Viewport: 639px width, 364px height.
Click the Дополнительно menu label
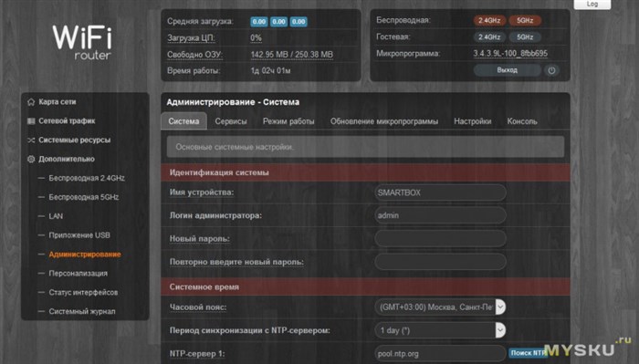click(x=67, y=160)
